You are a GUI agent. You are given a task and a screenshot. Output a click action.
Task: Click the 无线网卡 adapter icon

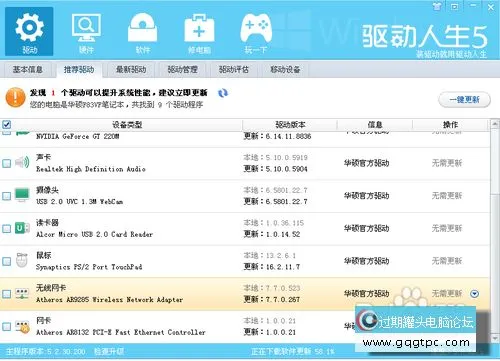point(22,294)
